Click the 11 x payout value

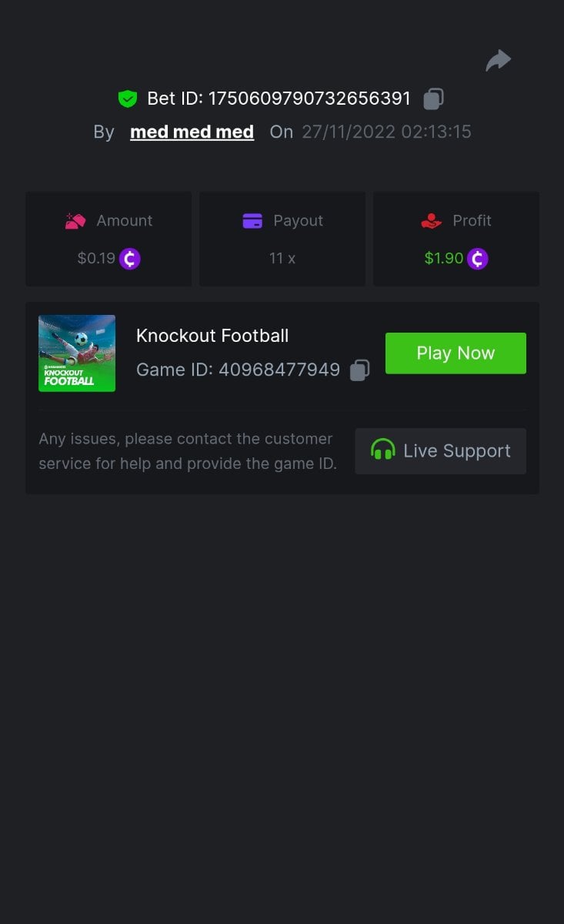(x=282, y=259)
